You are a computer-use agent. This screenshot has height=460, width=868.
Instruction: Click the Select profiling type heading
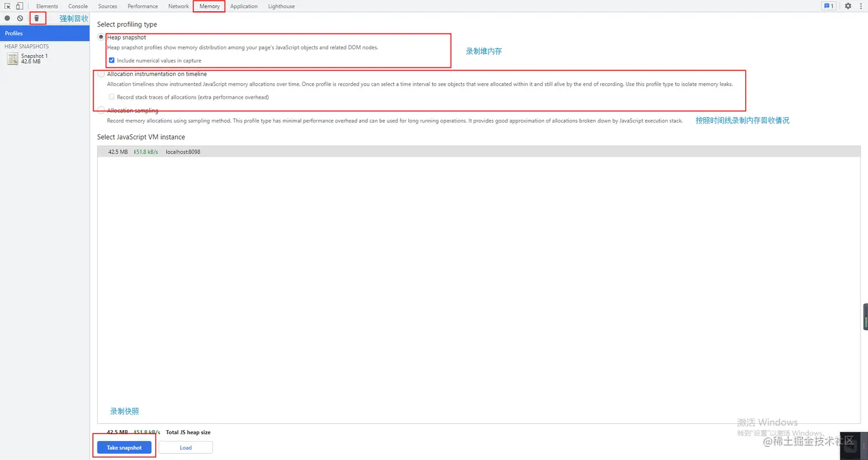pyautogui.click(x=127, y=25)
